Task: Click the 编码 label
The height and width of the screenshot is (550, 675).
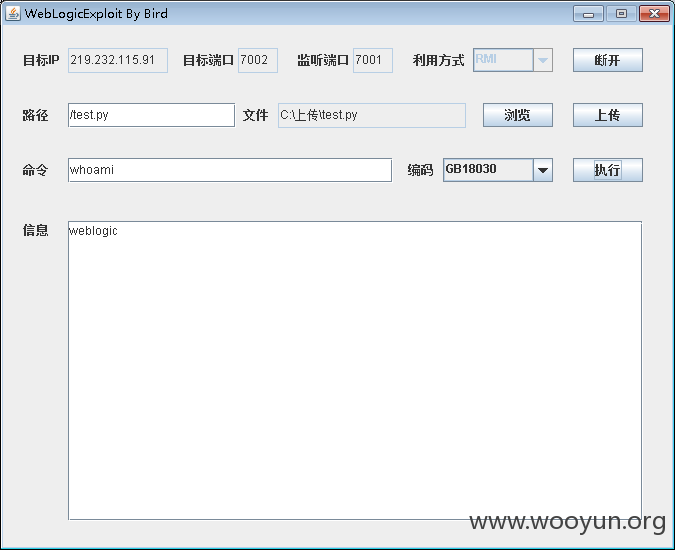Action: (x=420, y=170)
